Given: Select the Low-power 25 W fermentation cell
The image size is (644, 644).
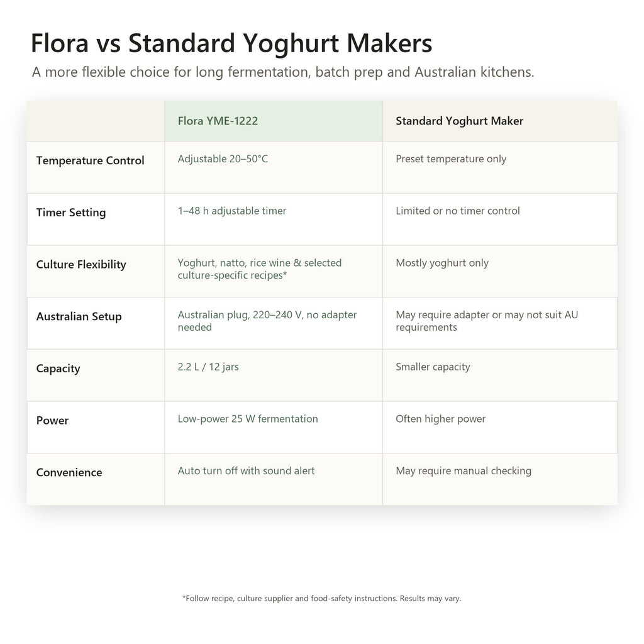Looking at the screenshot, I should click(x=274, y=428).
